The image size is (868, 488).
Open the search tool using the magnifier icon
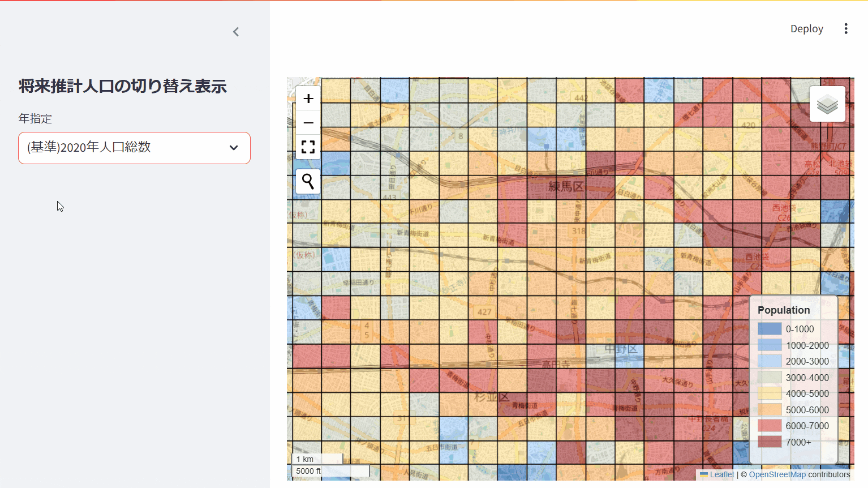point(308,181)
